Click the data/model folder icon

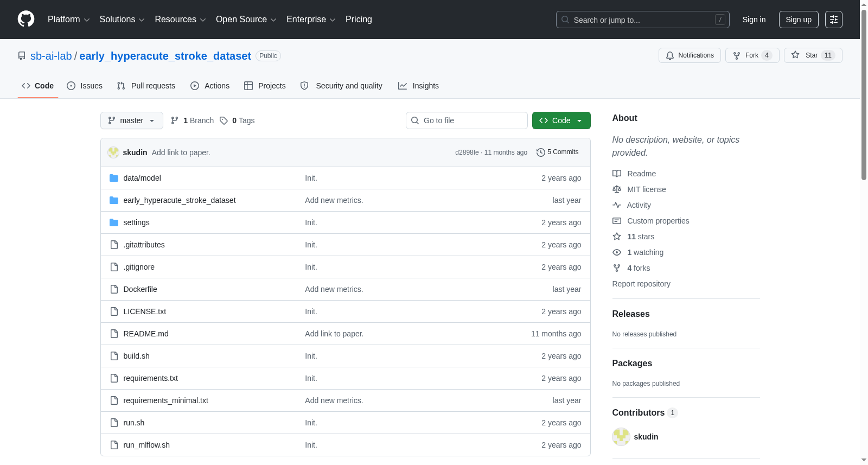coord(114,178)
